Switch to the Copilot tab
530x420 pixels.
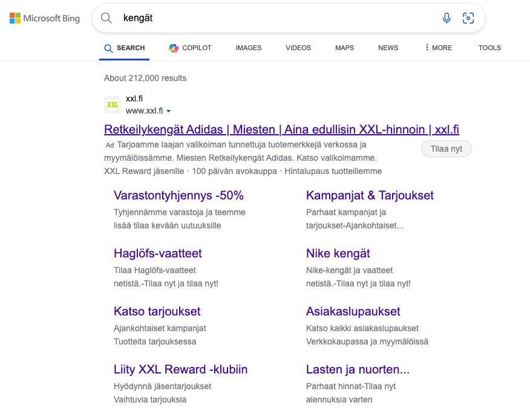click(190, 48)
